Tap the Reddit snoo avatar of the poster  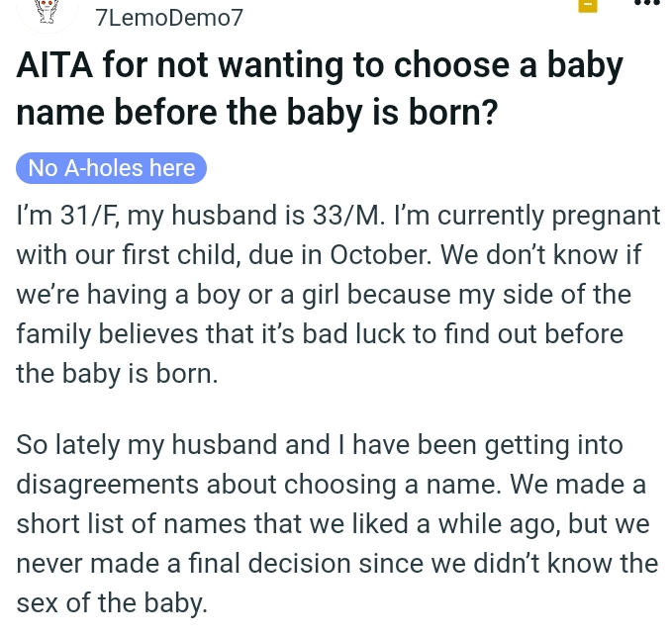click(x=43, y=10)
